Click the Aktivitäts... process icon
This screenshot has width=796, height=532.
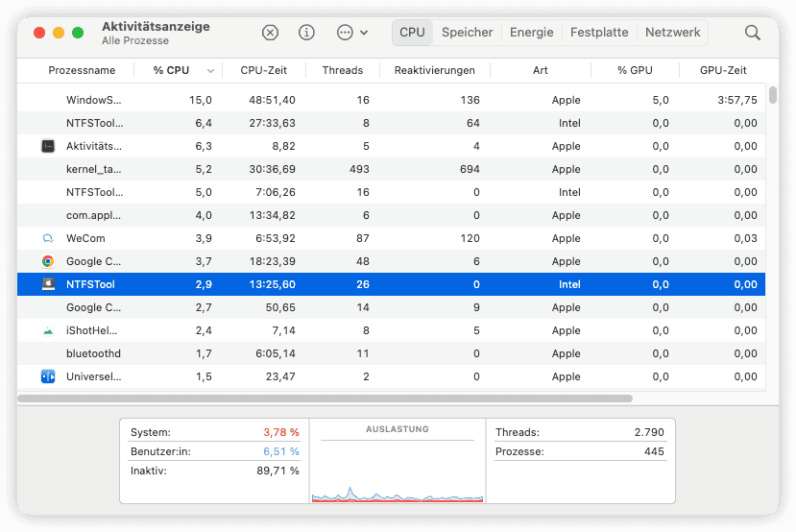pyautogui.click(x=48, y=146)
